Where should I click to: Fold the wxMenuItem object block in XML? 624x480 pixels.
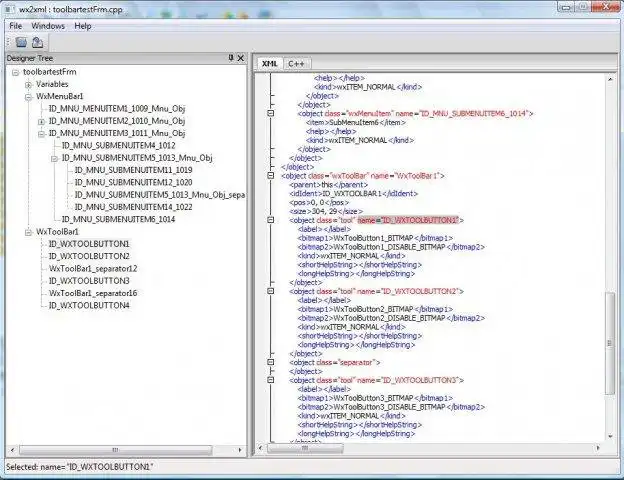point(271,114)
